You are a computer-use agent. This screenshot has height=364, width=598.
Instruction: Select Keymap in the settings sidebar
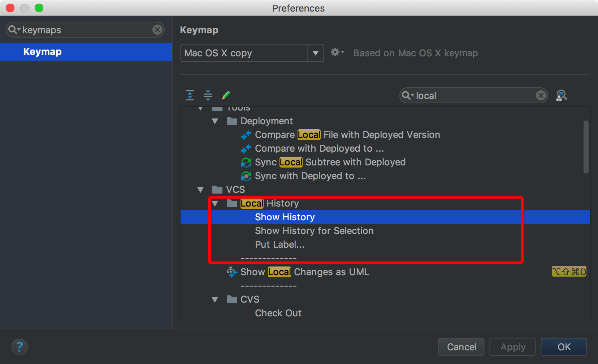click(86, 52)
